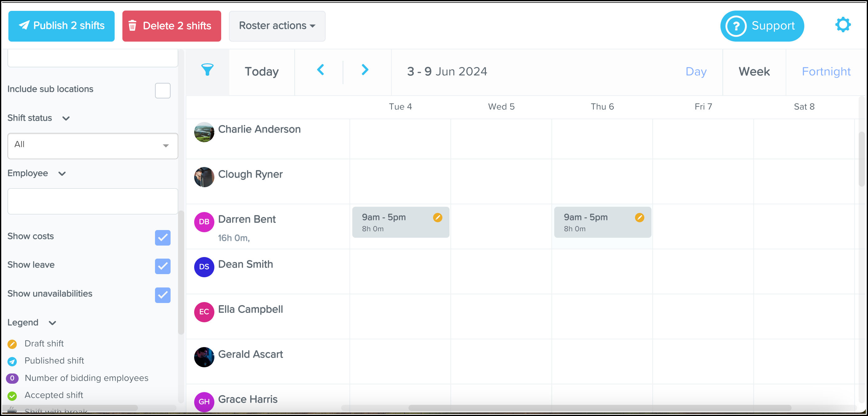Click Darren Bent's DB avatar

click(x=204, y=222)
